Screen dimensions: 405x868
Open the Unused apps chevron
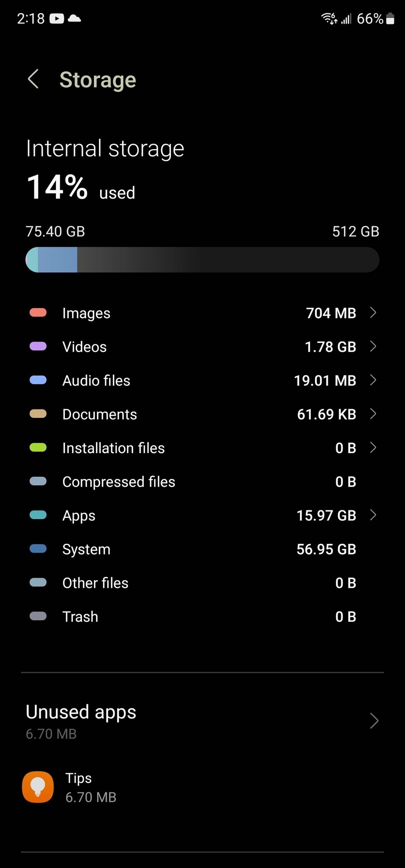pyautogui.click(x=374, y=721)
